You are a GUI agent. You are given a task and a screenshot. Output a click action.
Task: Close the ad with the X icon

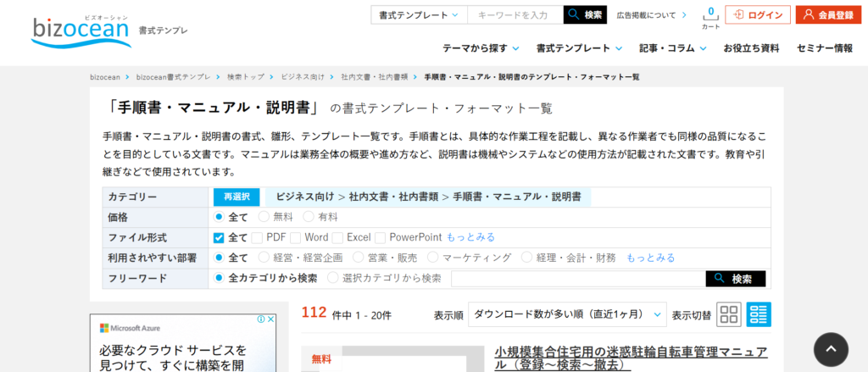[x=271, y=319]
